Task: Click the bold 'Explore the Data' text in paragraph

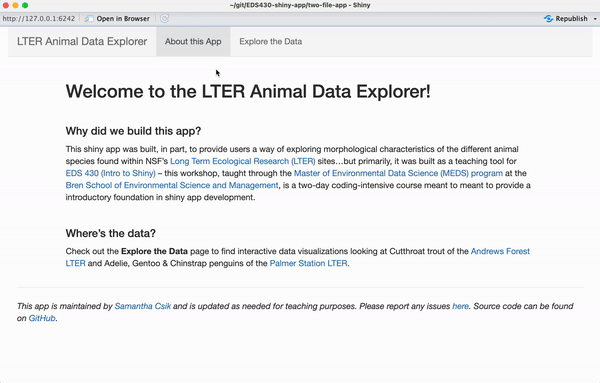Action: coord(154,251)
